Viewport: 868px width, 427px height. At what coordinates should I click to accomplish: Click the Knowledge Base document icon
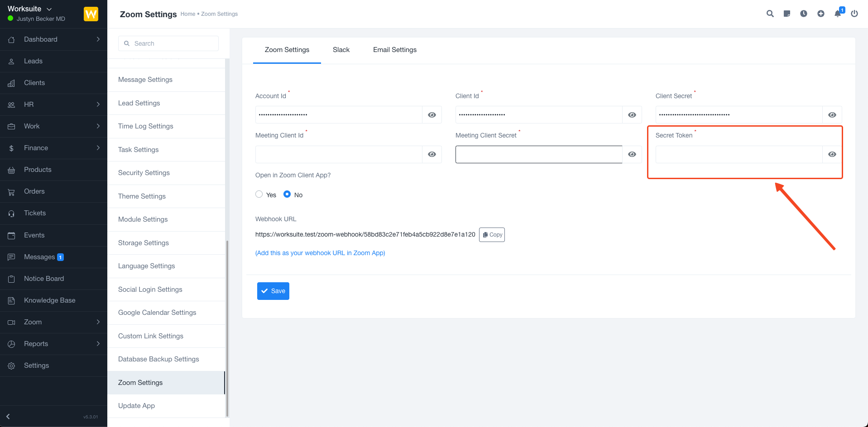[x=11, y=300]
